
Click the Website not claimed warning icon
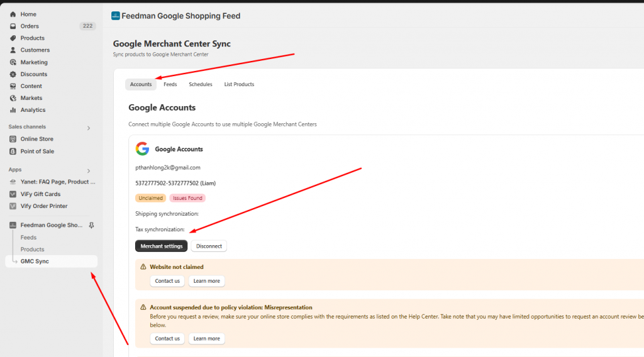pyautogui.click(x=143, y=266)
